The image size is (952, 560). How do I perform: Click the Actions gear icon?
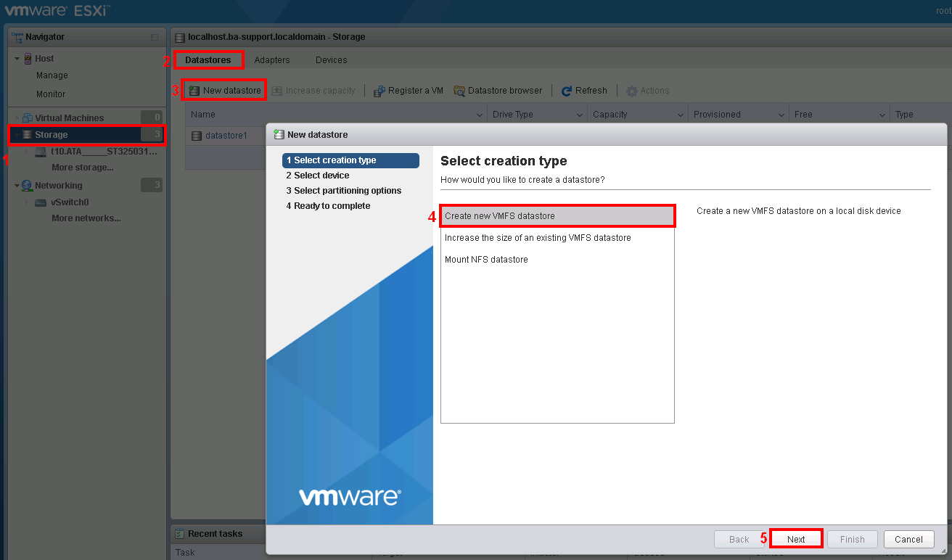(x=631, y=91)
